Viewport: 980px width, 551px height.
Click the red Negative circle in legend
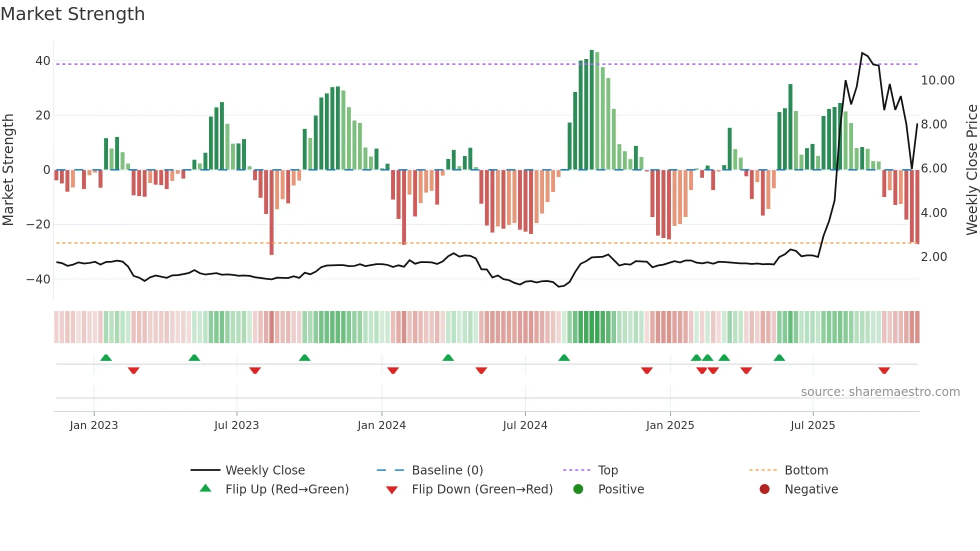tap(764, 489)
